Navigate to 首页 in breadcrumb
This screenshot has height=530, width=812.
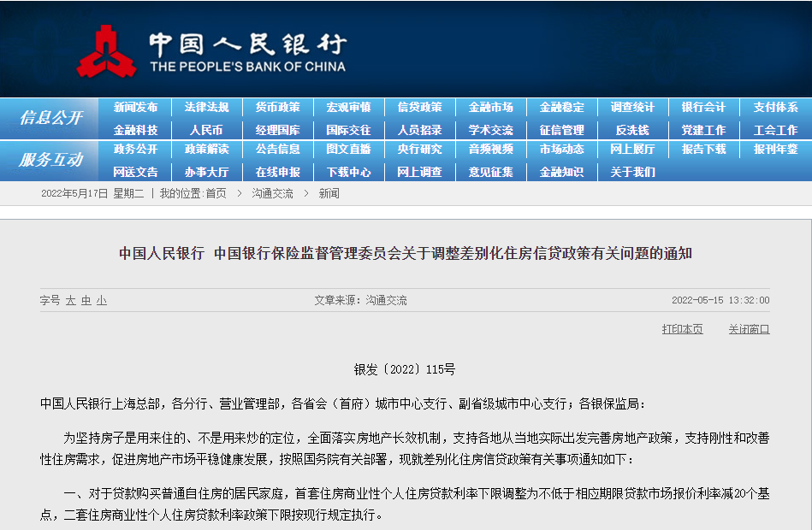(x=216, y=194)
